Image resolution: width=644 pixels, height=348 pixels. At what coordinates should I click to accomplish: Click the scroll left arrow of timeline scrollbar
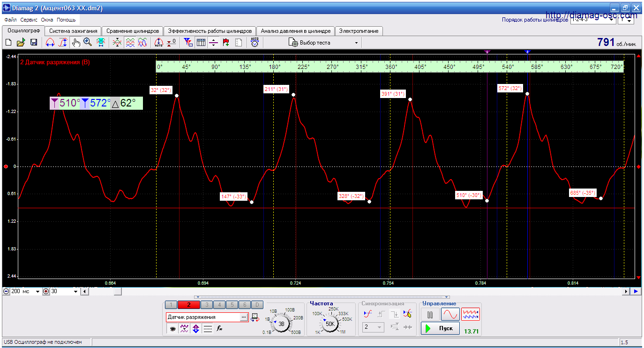[84, 291]
